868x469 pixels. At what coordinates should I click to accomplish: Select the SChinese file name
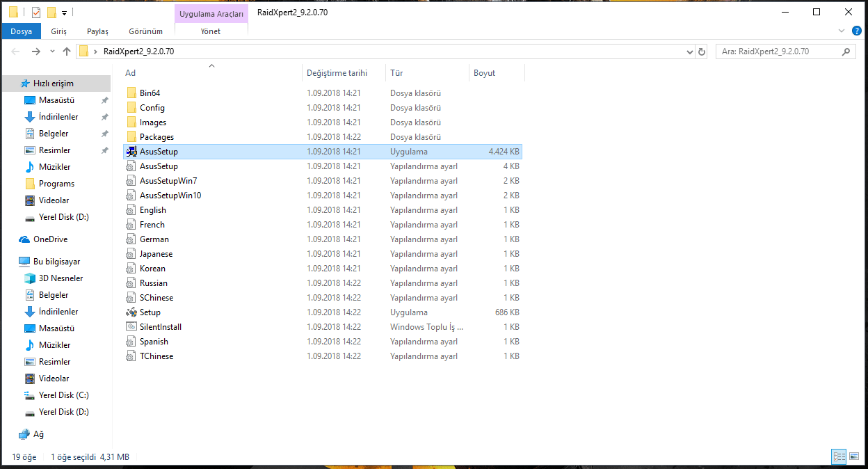pos(156,298)
